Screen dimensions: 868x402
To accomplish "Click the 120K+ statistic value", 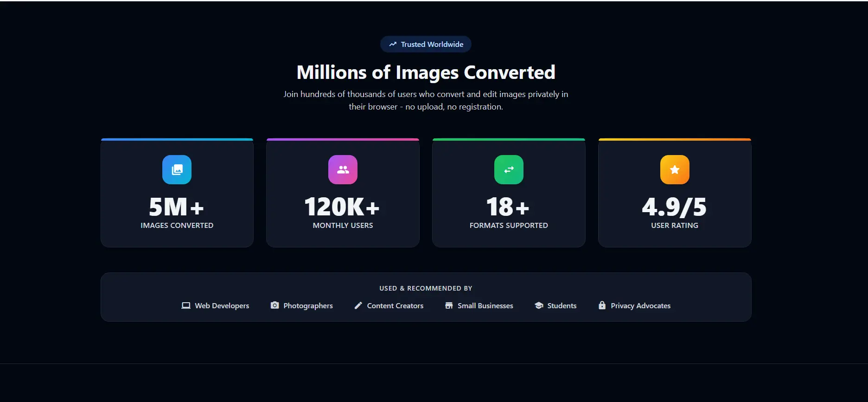I will (342, 207).
